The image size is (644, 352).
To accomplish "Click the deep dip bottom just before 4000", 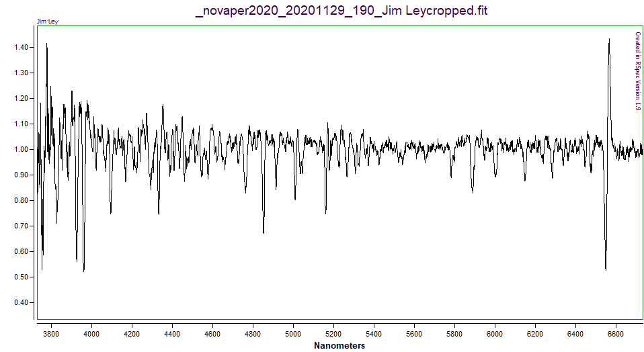I will tap(84, 270).
